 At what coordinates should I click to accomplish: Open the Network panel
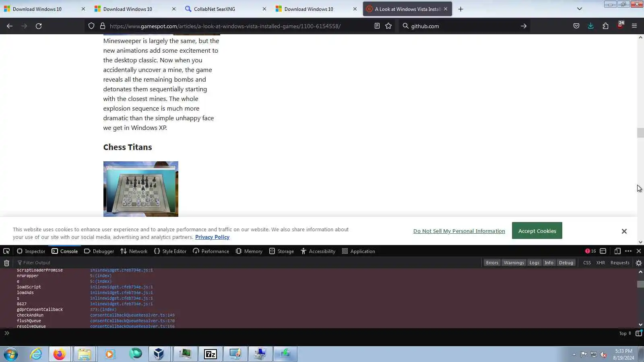click(134, 251)
